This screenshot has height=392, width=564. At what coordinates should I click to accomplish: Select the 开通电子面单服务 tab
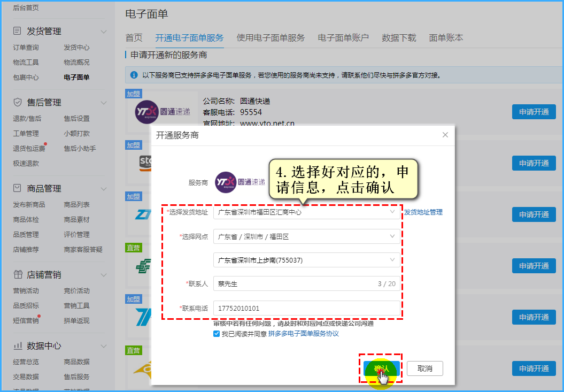pos(189,38)
